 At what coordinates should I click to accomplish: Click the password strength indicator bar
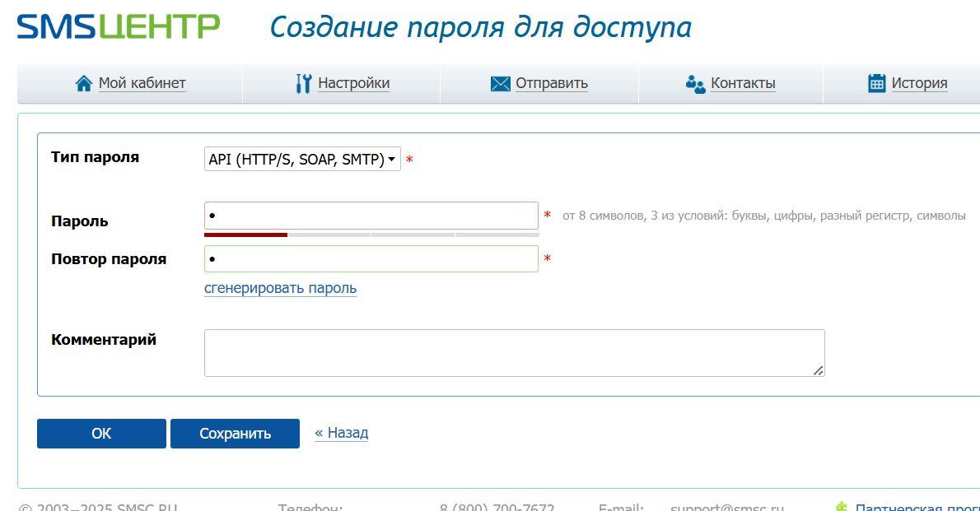(x=371, y=234)
